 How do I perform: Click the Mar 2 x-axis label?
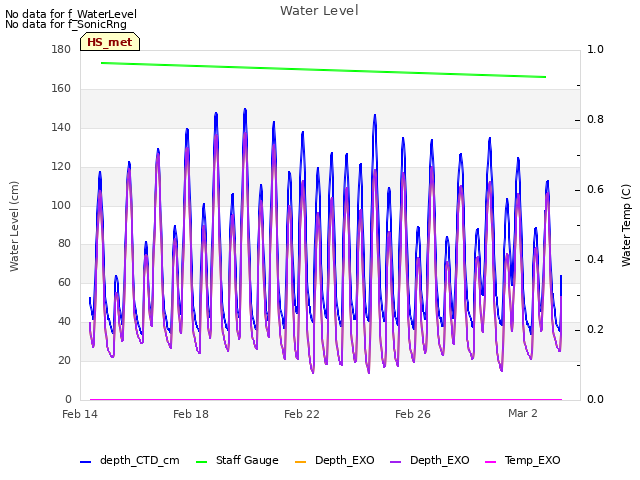523,413
